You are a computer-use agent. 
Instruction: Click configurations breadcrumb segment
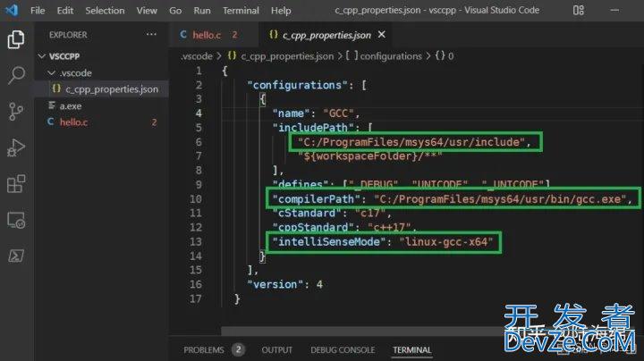[x=391, y=55]
